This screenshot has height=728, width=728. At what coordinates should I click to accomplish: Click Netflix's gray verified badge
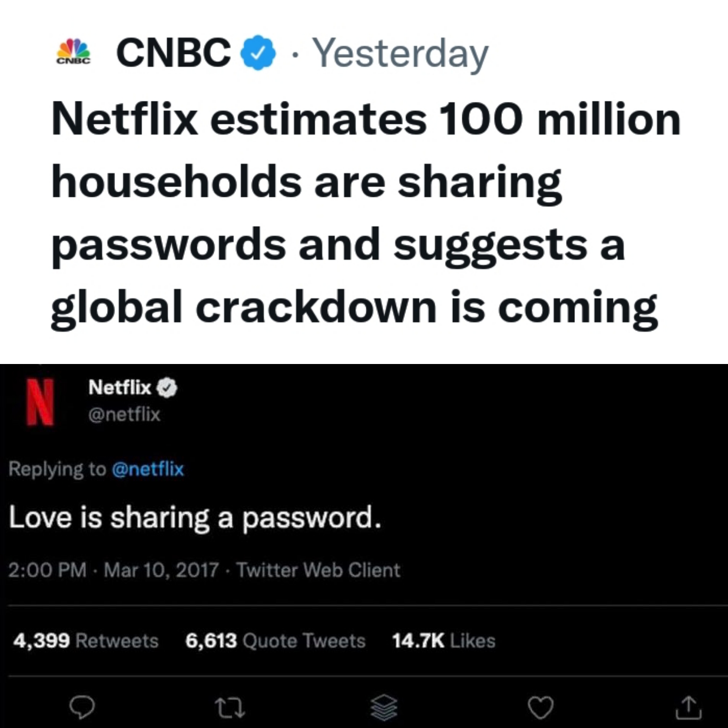(x=167, y=388)
